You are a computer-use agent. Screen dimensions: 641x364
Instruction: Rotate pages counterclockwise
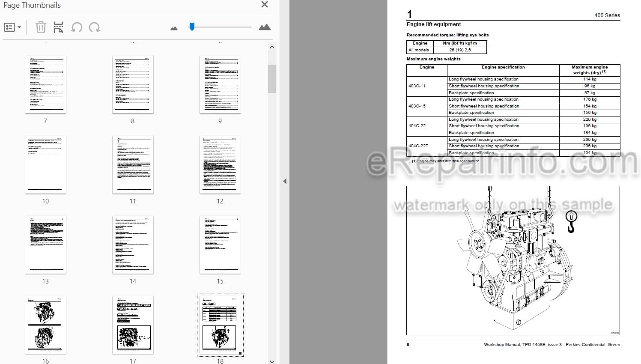pyautogui.click(x=77, y=27)
